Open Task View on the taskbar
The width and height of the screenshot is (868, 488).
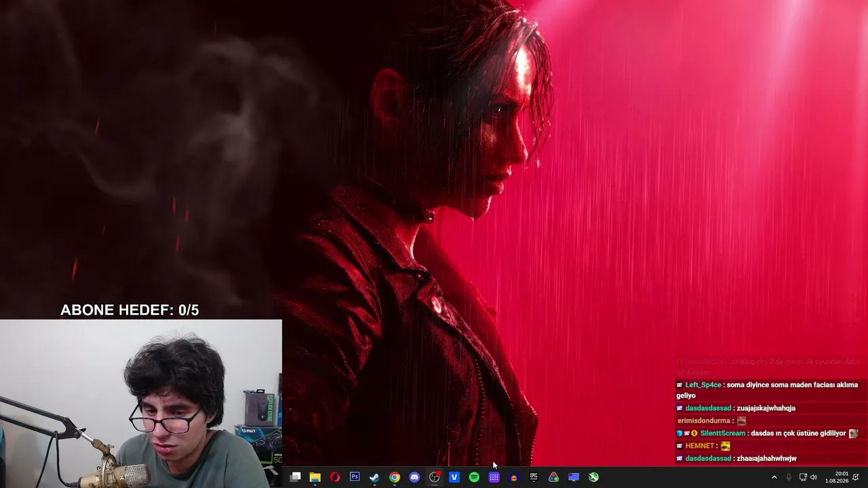pyautogui.click(x=295, y=477)
